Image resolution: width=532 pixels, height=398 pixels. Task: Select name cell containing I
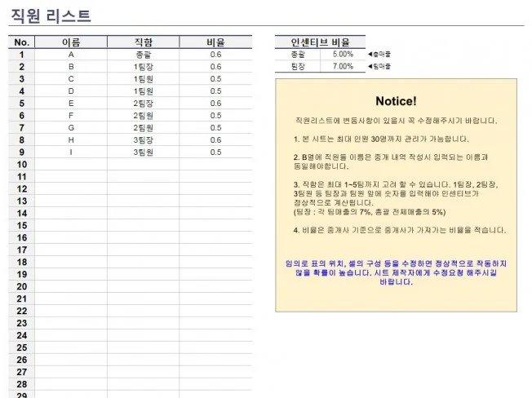[x=71, y=153]
